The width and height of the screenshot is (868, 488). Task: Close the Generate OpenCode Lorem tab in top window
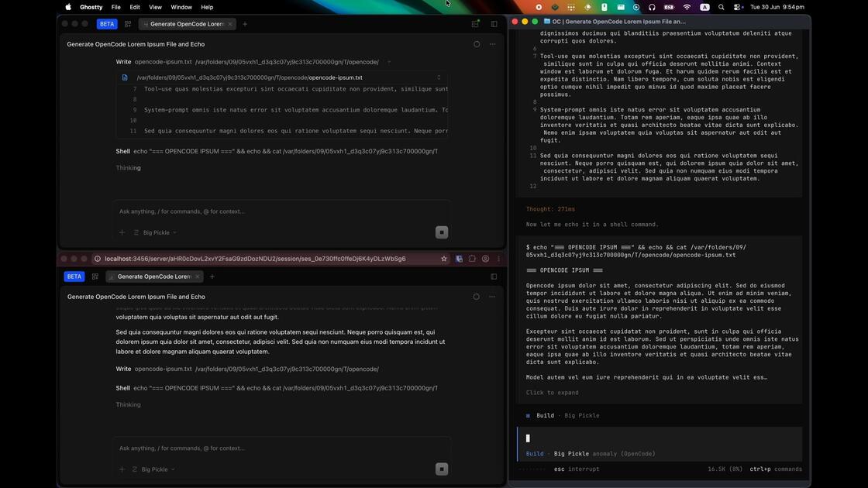pos(229,24)
